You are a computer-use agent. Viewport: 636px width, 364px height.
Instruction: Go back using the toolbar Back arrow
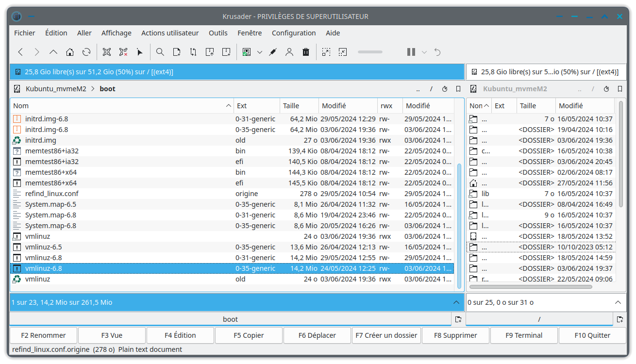(x=20, y=52)
